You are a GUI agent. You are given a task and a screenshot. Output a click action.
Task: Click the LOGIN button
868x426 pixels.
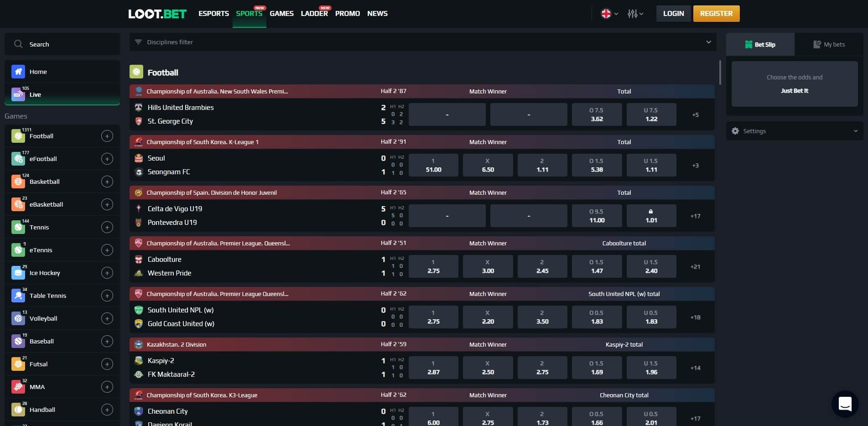pyautogui.click(x=673, y=14)
